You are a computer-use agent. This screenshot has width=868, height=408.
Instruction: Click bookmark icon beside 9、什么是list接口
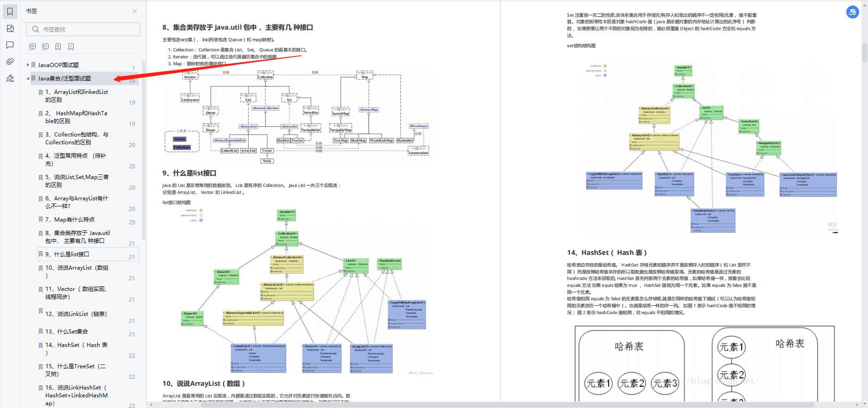pyautogui.click(x=41, y=254)
